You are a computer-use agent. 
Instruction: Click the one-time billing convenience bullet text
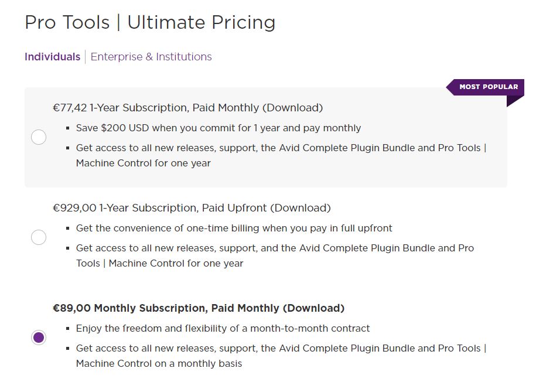point(234,228)
